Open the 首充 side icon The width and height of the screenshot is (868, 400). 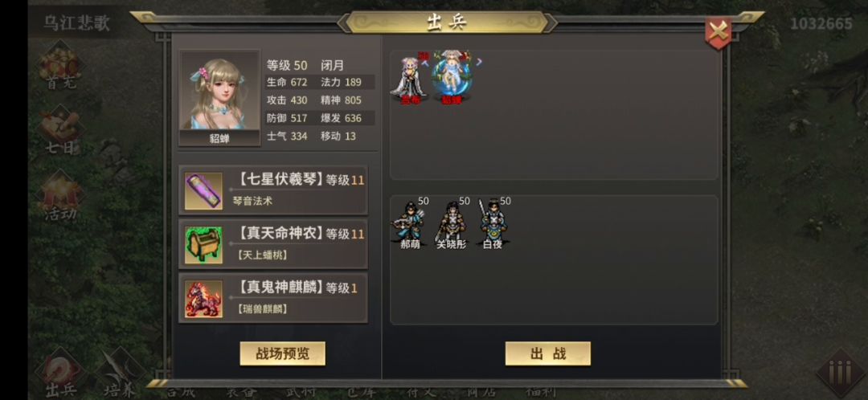[x=61, y=69]
